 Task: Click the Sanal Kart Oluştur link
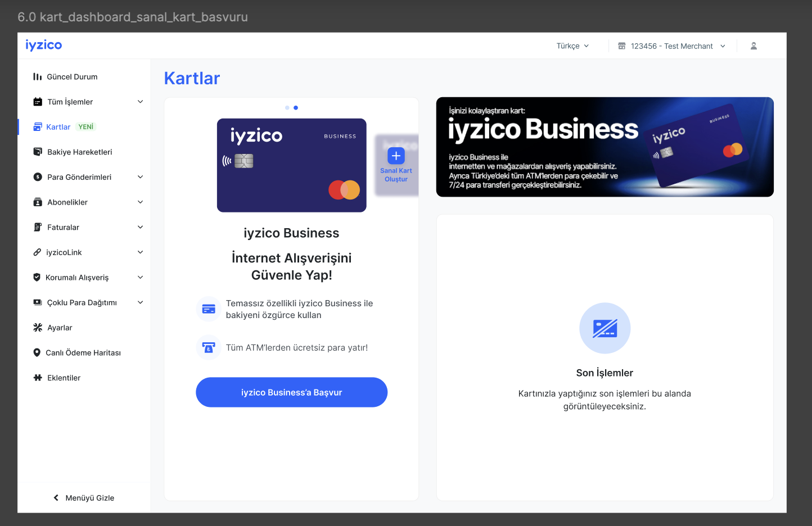point(396,175)
